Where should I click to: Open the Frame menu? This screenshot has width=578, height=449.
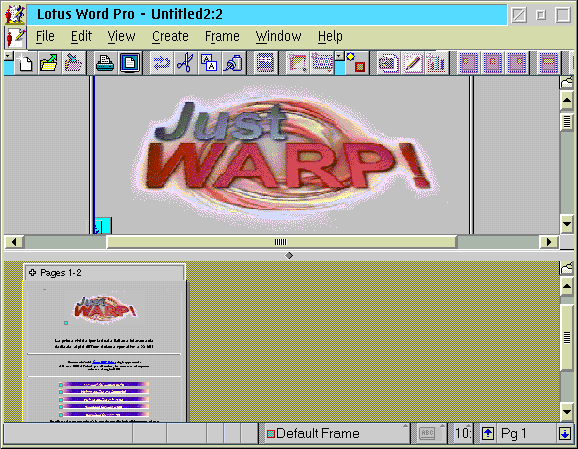click(x=222, y=36)
